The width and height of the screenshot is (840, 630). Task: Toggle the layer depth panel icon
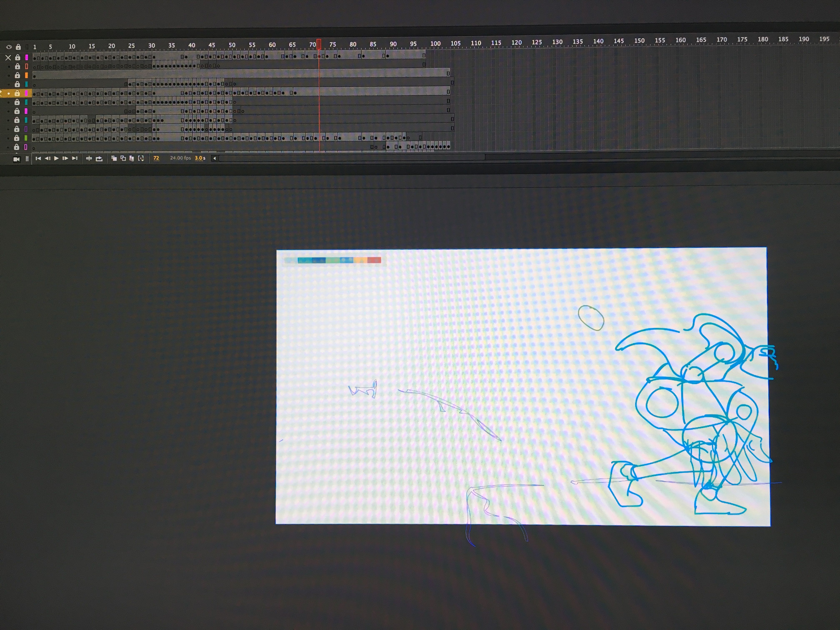point(27,159)
